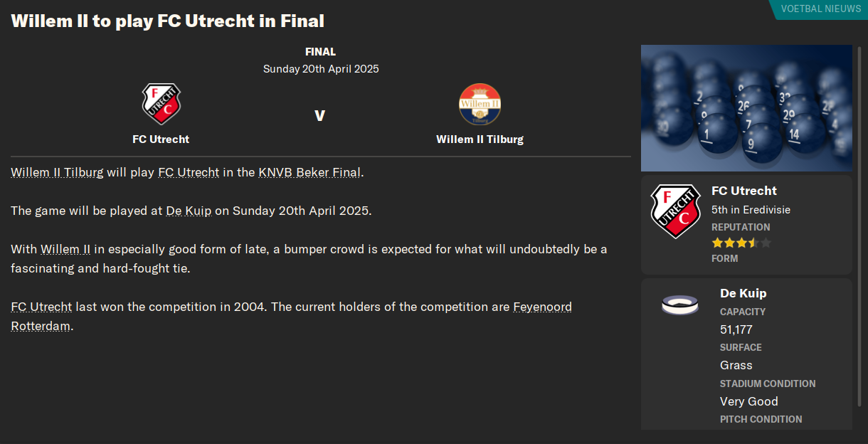The height and width of the screenshot is (444, 868).
Task: Click the Voetbal Nieuws tag
Action: click(x=820, y=9)
